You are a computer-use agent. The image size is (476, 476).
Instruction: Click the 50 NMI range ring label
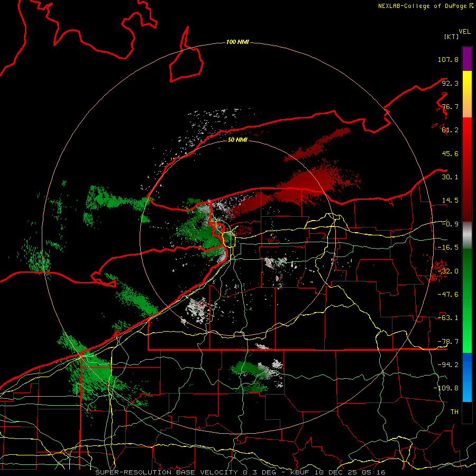[237, 140]
